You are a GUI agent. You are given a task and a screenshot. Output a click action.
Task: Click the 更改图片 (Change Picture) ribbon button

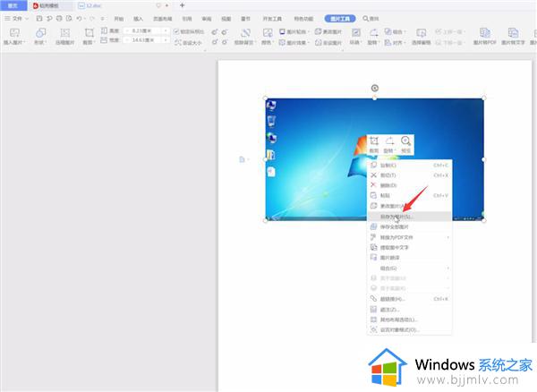coord(328,31)
